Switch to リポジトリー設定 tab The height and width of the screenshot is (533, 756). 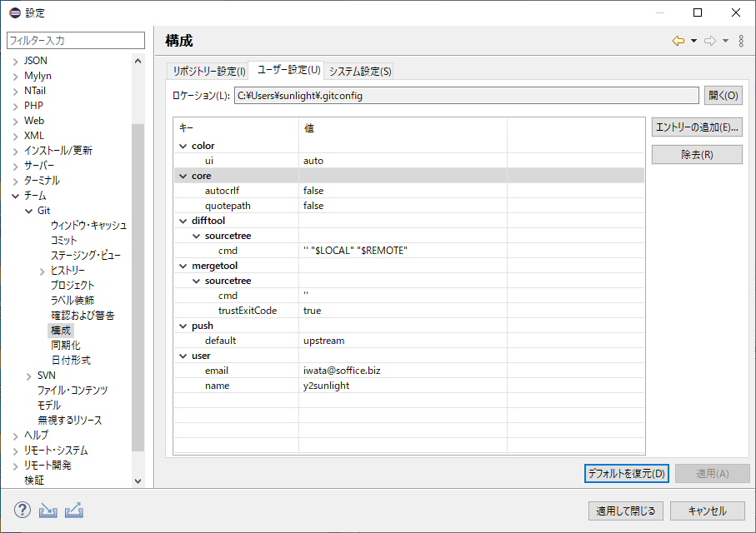point(208,71)
